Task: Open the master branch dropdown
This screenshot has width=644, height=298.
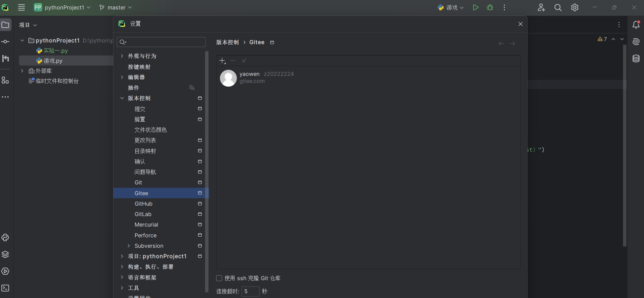Action: [116, 7]
